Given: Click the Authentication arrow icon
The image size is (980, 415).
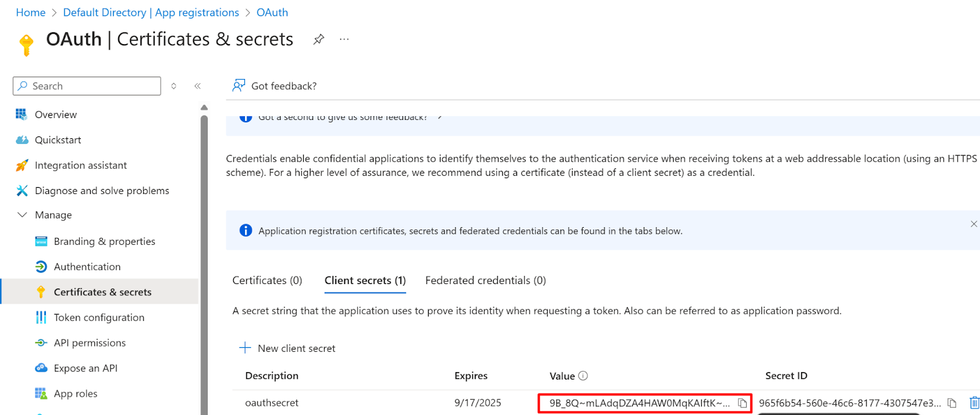Looking at the screenshot, I should click(x=41, y=267).
